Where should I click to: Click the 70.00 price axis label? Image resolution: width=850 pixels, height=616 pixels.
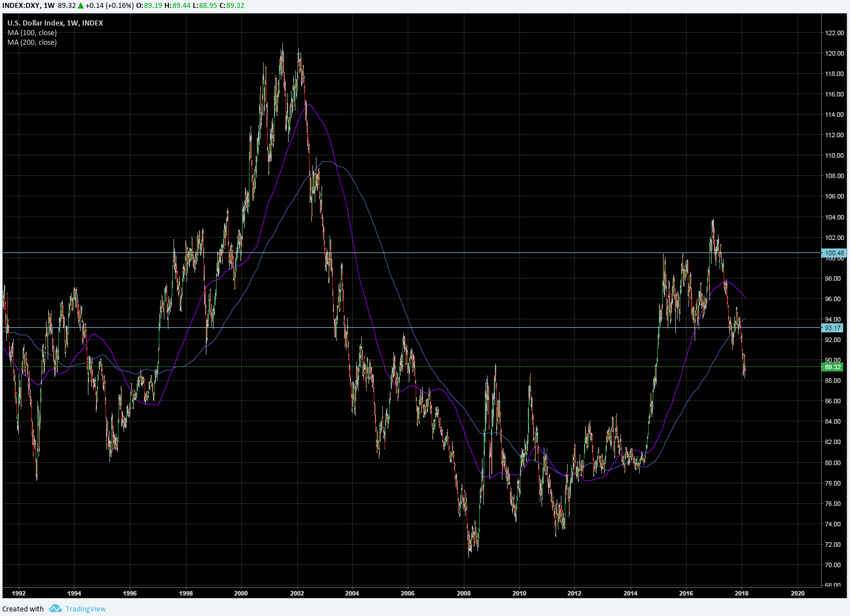click(x=833, y=565)
